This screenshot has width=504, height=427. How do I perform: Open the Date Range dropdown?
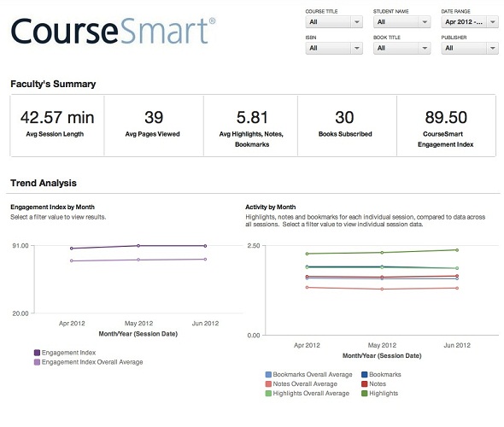tap(470, 22)
